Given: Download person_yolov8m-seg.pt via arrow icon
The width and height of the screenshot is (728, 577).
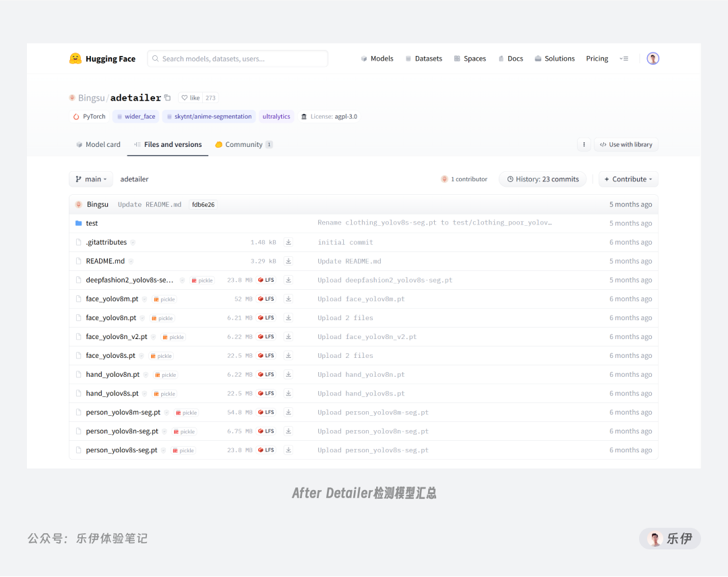Looking at the screenshot, I should pos(289,413).
